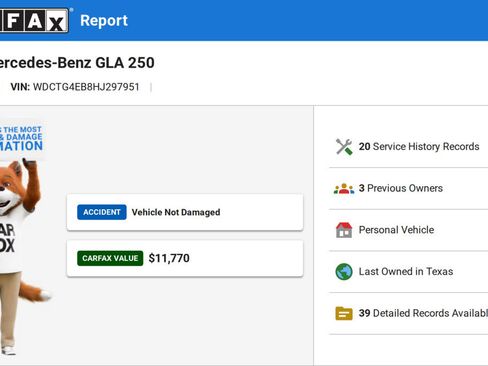Click the wrench service history icon
The height and width of the screenshot is (366, 488).
[344, 147]
